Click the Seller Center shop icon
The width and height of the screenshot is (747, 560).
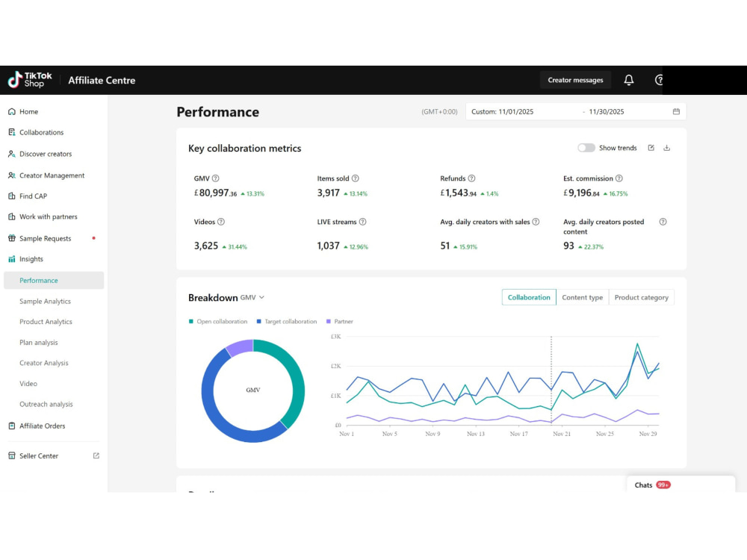point(12,455)
